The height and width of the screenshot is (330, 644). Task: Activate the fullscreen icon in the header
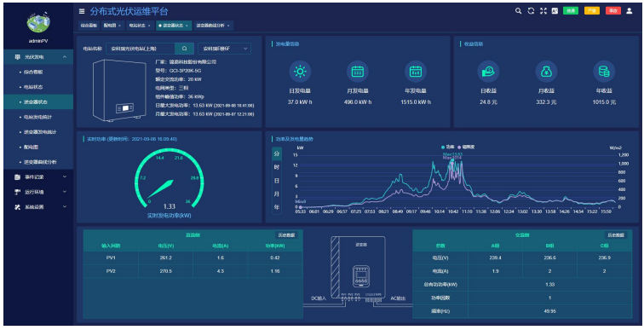(x=543, y=11)
